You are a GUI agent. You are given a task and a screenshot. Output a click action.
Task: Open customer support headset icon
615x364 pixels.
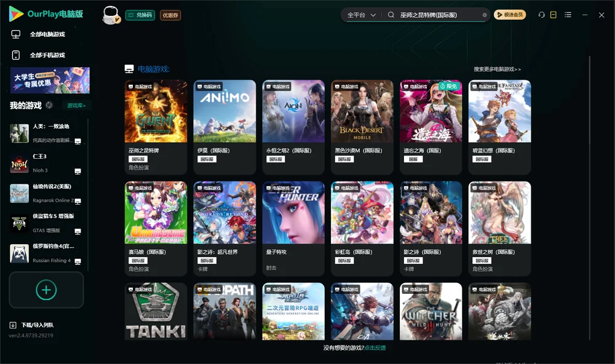[x=541, y=15]
